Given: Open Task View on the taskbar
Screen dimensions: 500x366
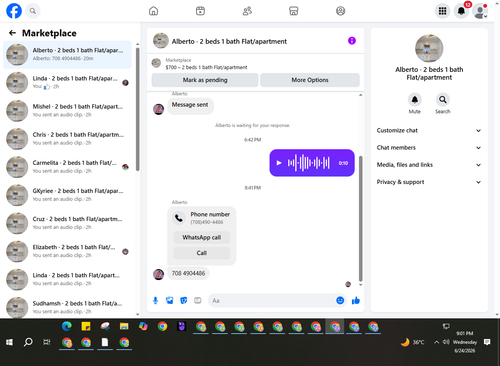Looking at the screenshot, I should coord(47,342).
